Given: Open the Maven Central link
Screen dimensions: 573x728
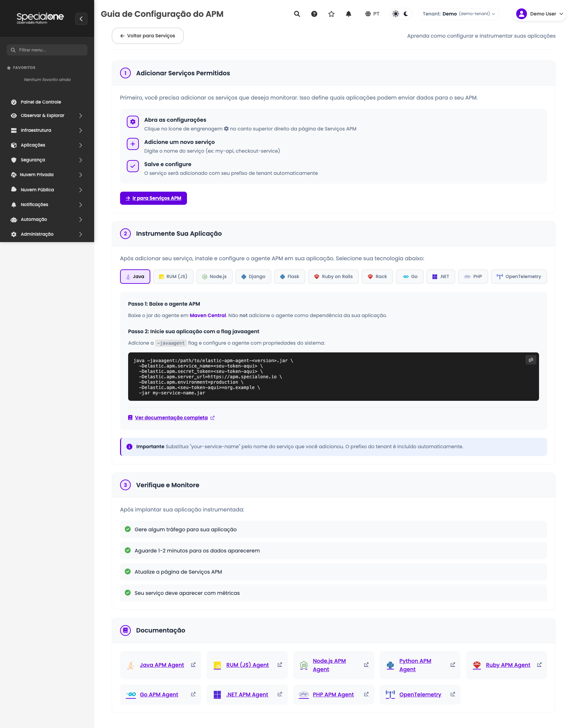Looking at the screenshot, I should (x=208, y=315).
